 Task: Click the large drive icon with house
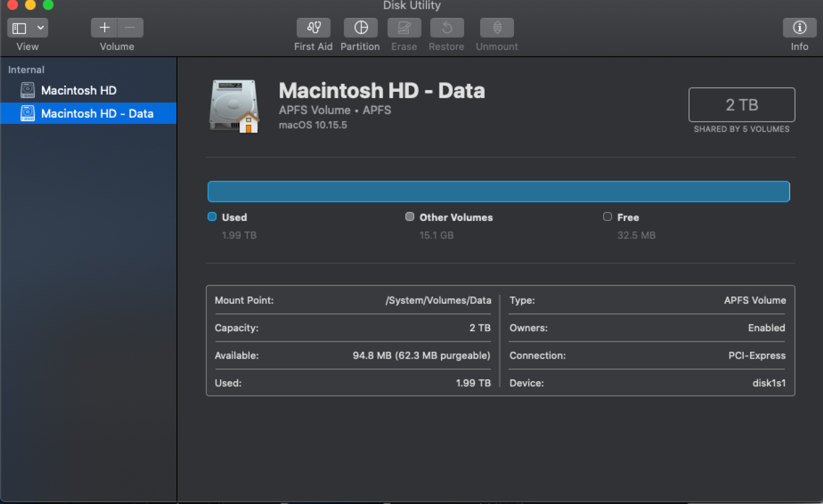pyautogui.click(x=234, y=106)
